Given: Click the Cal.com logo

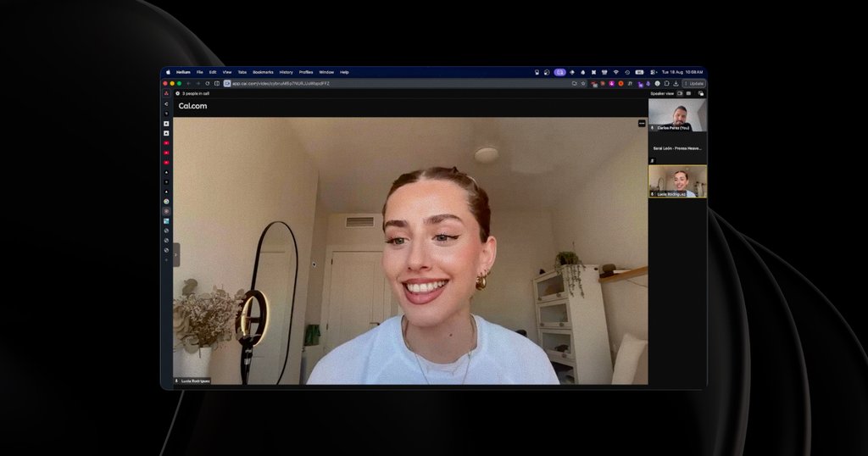Looking at the screenshot, I should point(192,106).
